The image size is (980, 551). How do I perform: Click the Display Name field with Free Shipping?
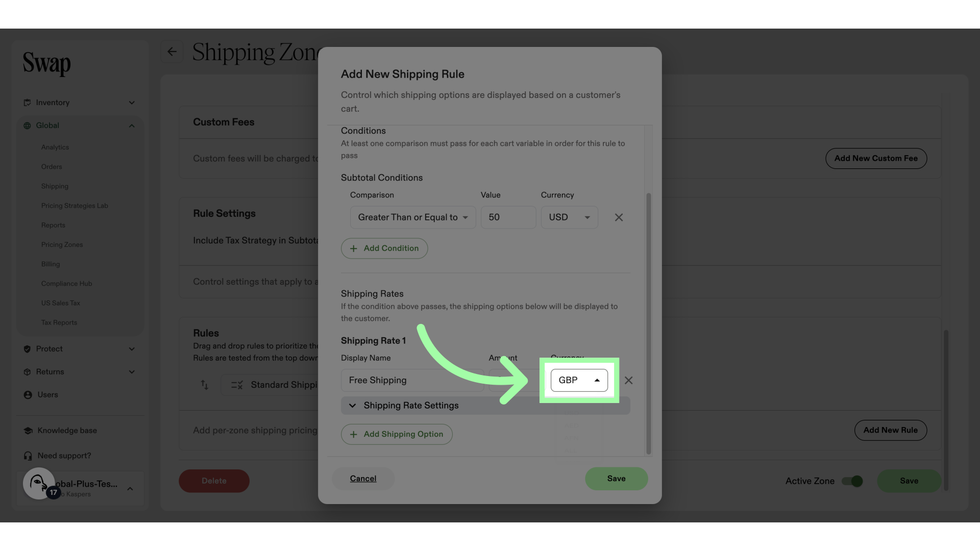click(x=412, y=380)
